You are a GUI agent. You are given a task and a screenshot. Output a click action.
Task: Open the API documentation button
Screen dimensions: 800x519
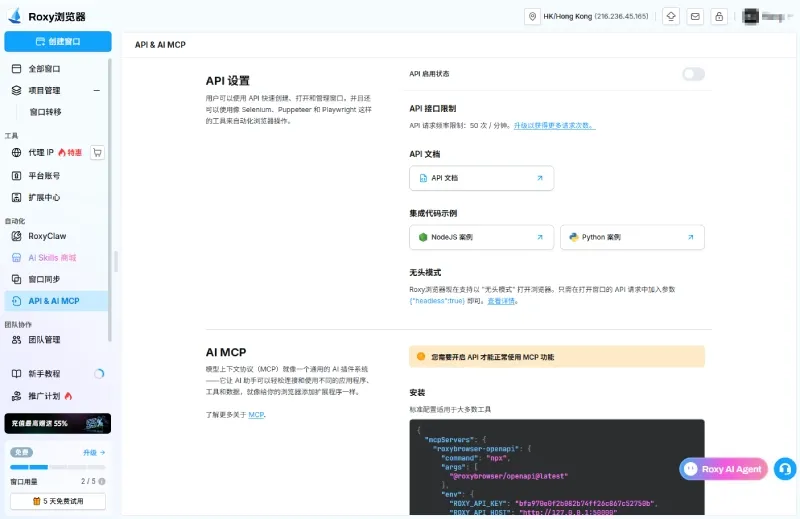(481, 178)
